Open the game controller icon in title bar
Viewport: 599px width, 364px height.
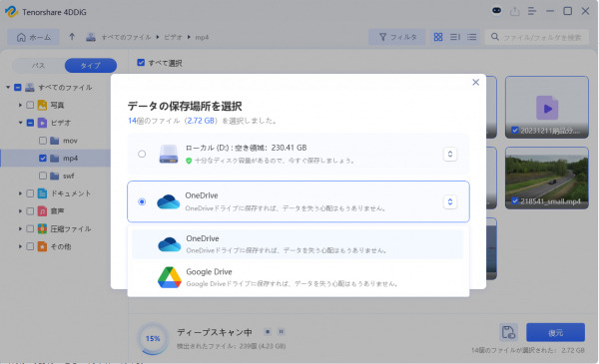click(x=496, y=11)
